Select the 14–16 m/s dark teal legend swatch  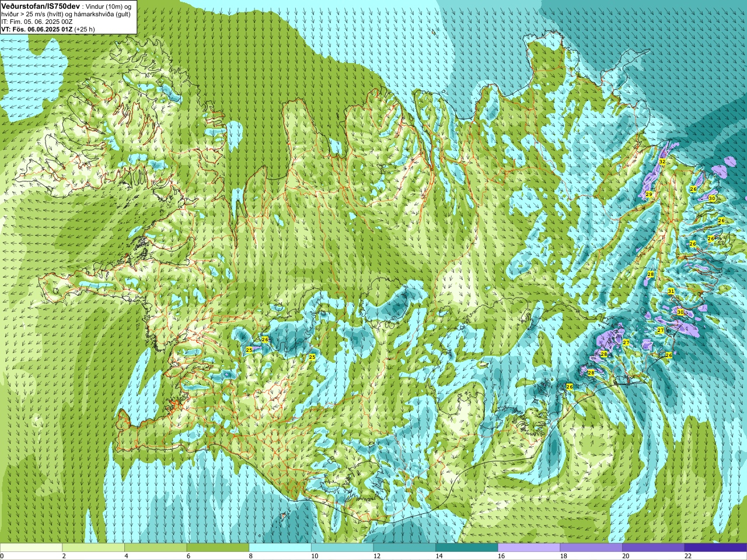click(467, 548)
